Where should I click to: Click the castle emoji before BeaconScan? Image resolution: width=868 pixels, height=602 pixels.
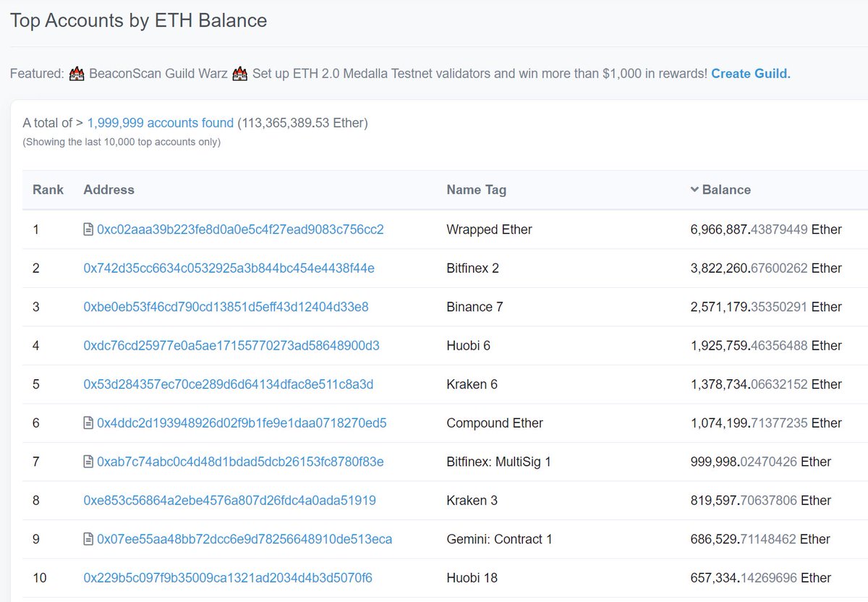[x=77, y=74]
